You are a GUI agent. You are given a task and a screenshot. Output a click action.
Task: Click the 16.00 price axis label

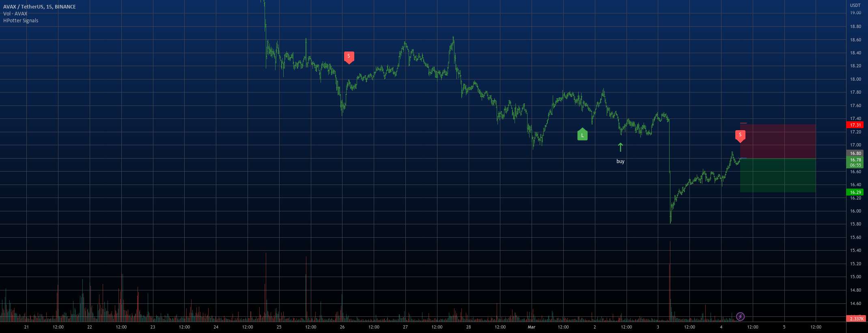point(855,211)
